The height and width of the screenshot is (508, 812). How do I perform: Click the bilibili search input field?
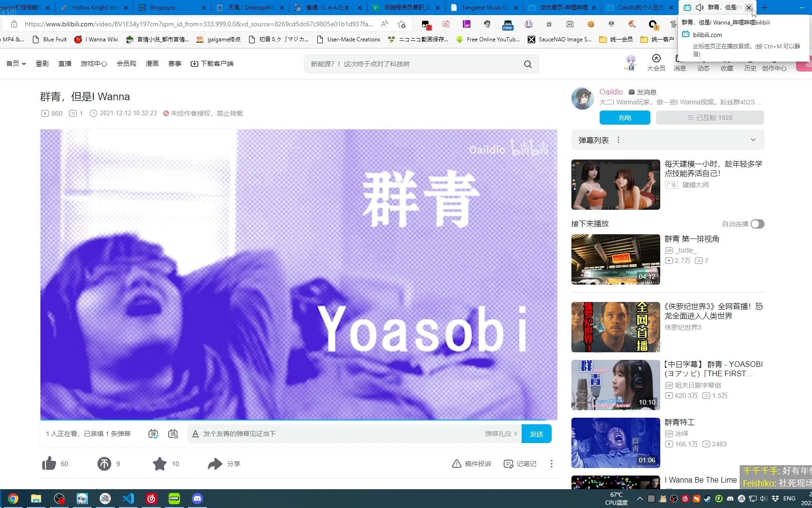[x=414, y=64]
